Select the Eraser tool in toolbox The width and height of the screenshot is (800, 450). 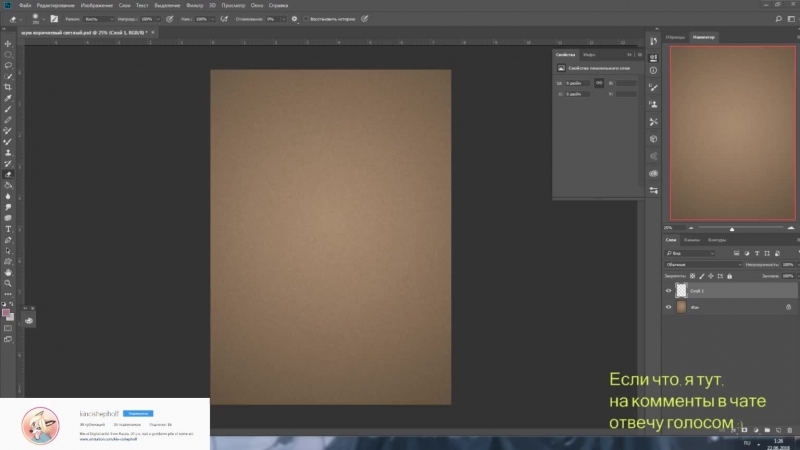8,174
